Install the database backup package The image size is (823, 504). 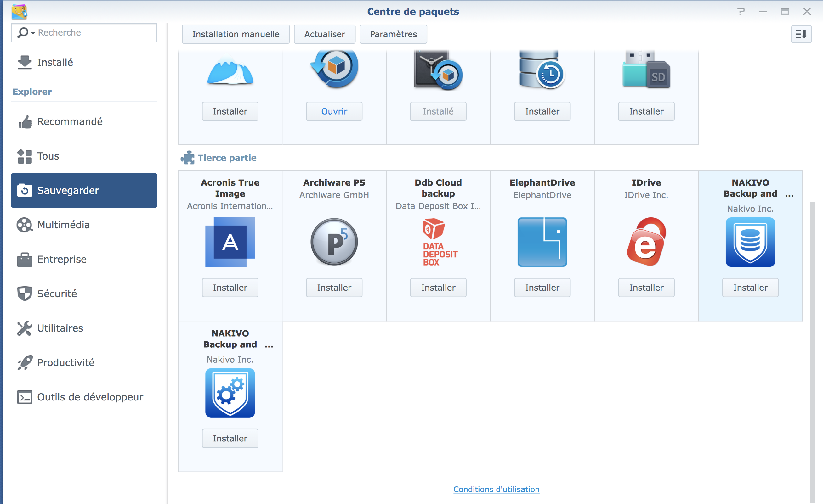tap(542, 111)
